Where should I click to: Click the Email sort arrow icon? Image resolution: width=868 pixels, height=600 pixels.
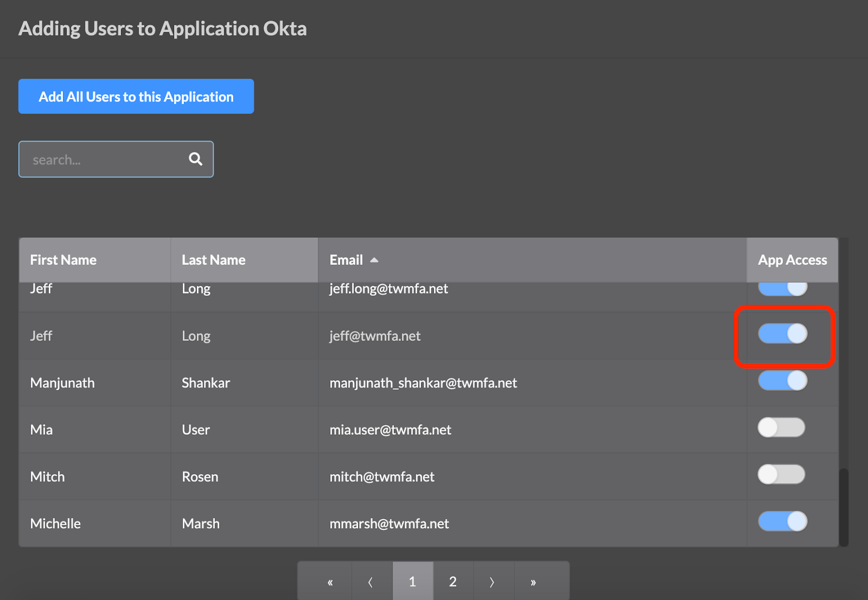click(x=374, y=260)
